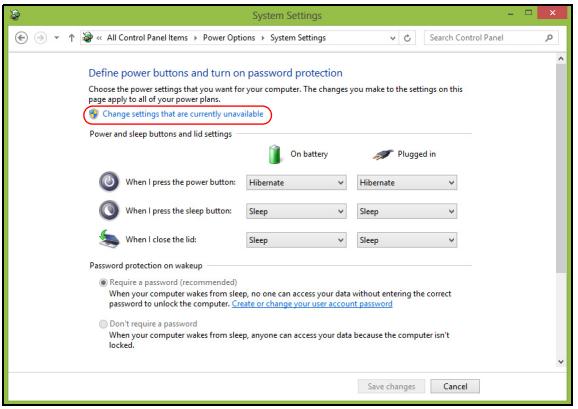The width and height of the screenshot is (578, 409).
Task: Open power button On battery dropdown
Action: pos(296,182)
